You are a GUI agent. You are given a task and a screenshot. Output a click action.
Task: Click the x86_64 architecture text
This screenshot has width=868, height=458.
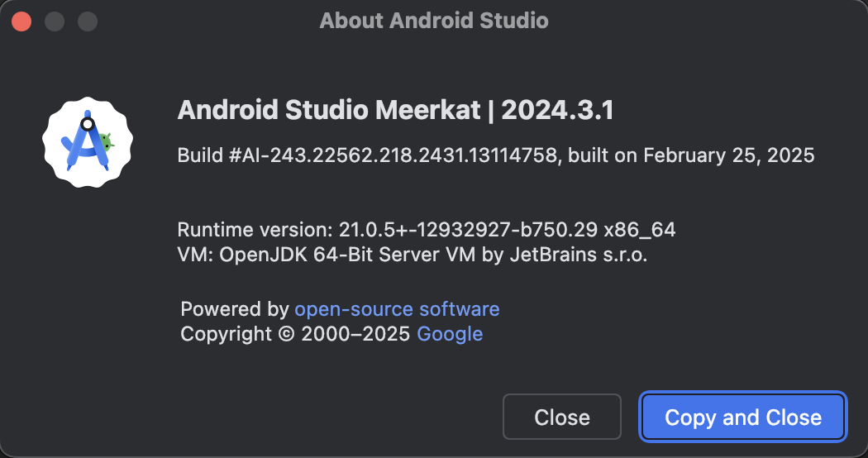coord(639,230)
